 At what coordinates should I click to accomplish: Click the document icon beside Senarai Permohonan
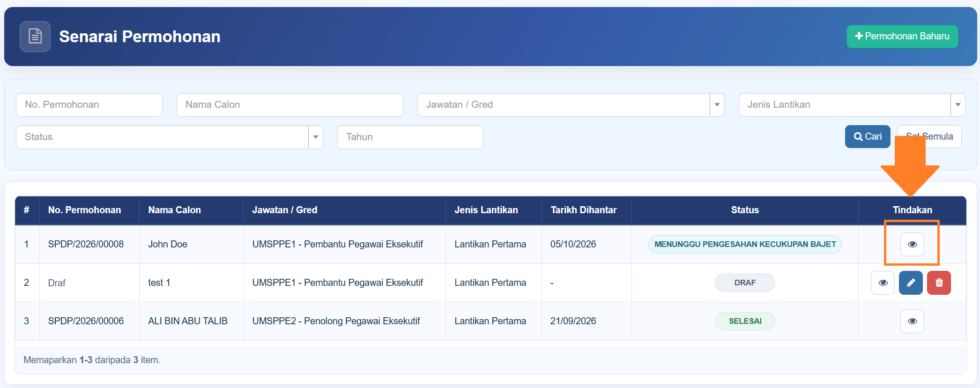[35, 37]
